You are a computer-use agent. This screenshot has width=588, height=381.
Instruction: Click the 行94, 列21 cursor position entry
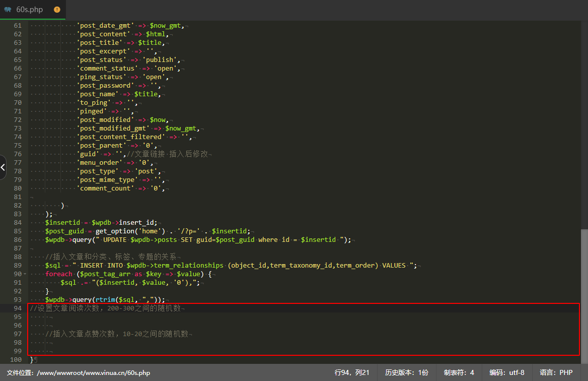(352, 372)
